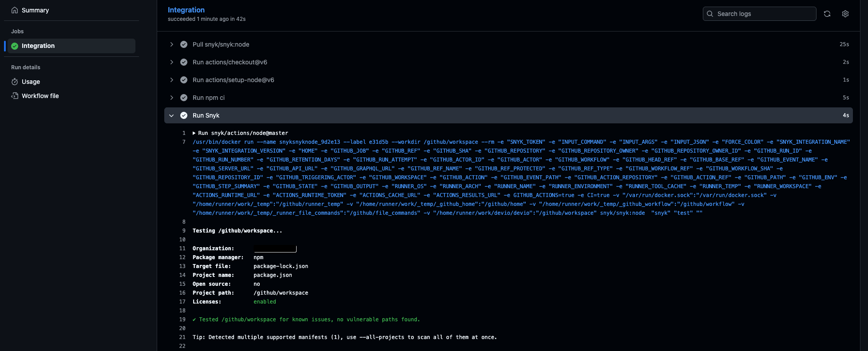Expand the Run actions/checkout@v6 step
The width and height of the screenshot is (868, 351).
pos(172,62)
